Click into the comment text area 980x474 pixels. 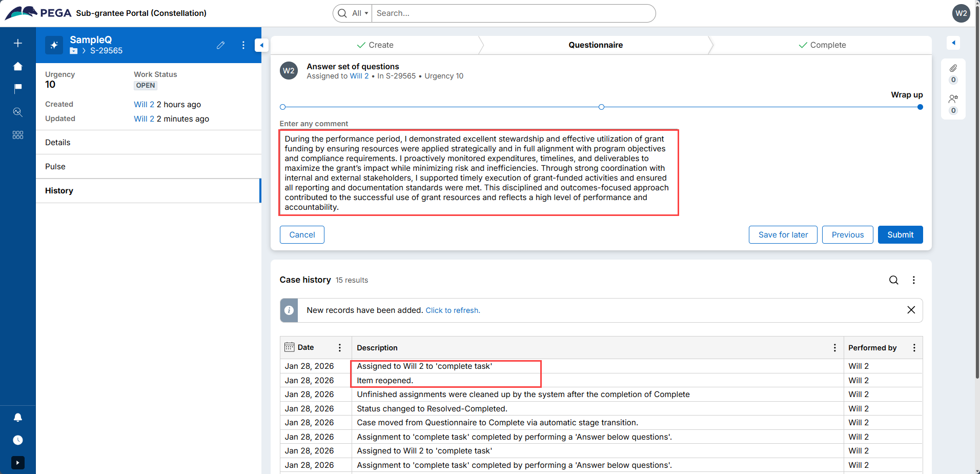[479, 173]
